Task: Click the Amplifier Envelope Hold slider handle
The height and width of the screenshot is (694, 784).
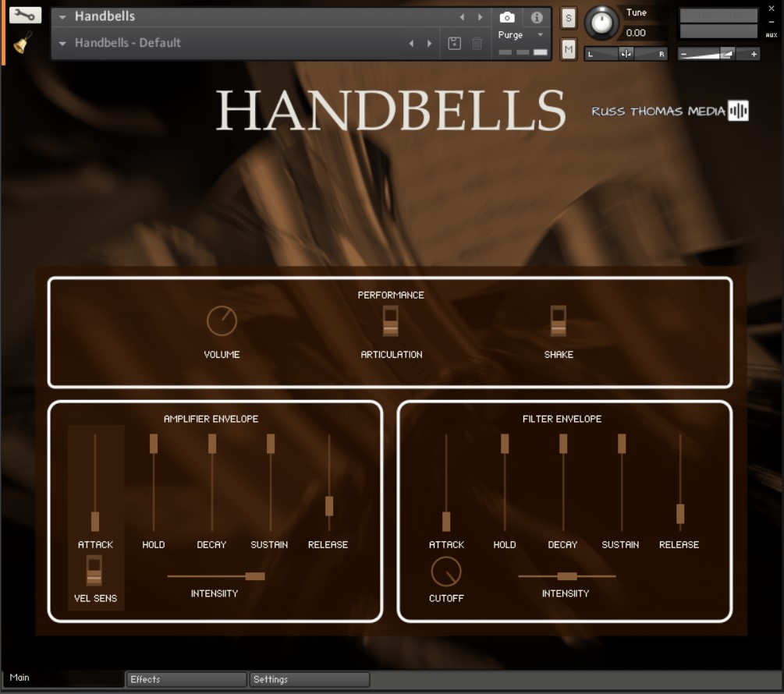Action: click(154, 444)
